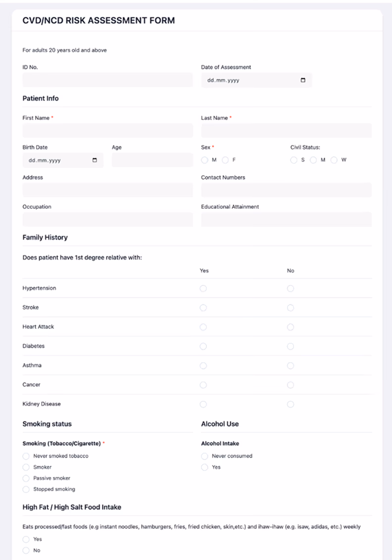Mark Yes for Asthma family history
The width and height of the screenshot is (392, 560).
tap(203, 366)
